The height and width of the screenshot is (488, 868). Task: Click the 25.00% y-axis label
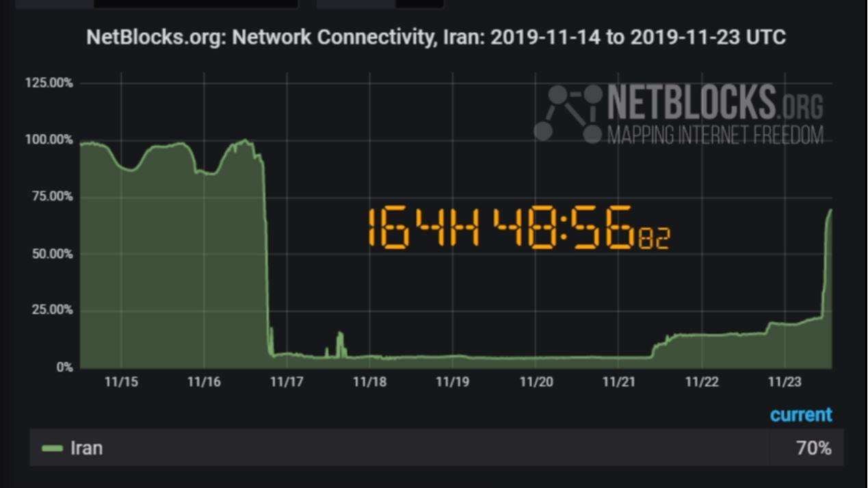click(52, 310)
